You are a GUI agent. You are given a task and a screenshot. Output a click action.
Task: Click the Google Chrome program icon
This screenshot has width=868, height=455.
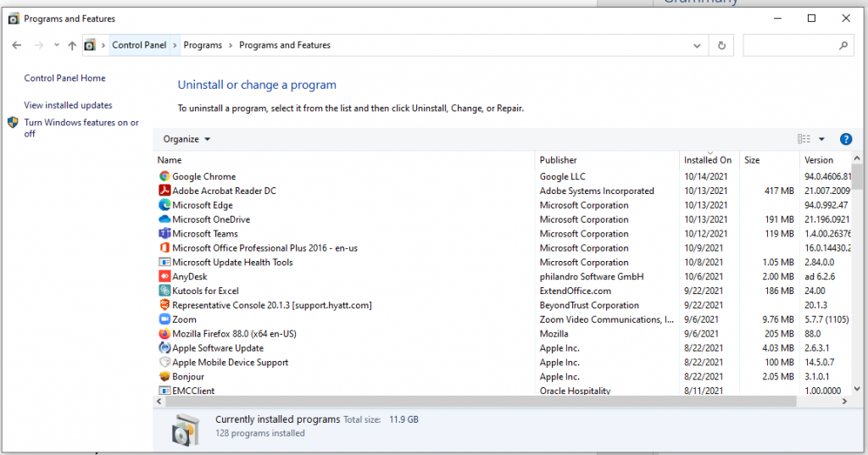[164, 176]
